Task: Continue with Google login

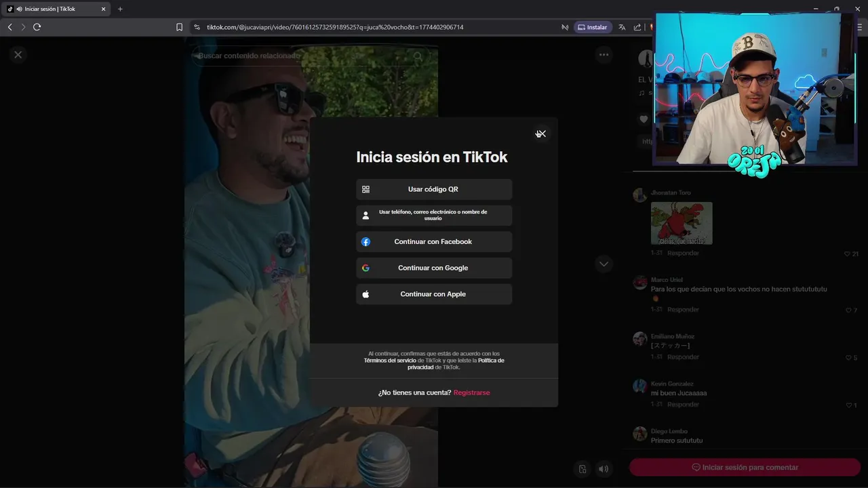Action: click(x=434, y=268)
